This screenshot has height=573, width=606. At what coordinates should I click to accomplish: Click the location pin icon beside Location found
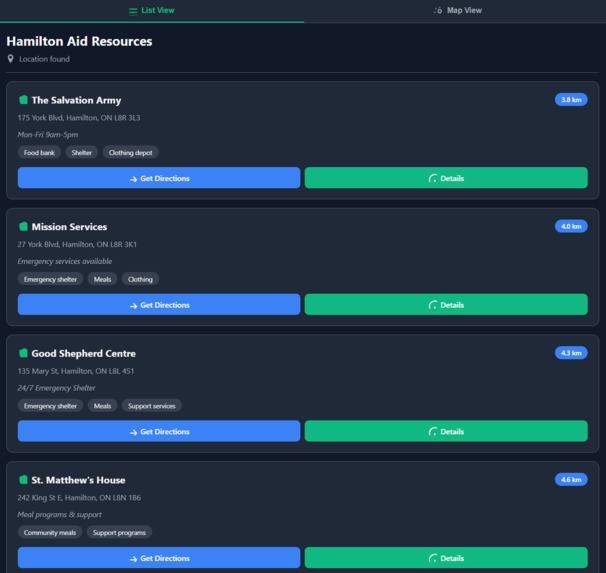10,59
